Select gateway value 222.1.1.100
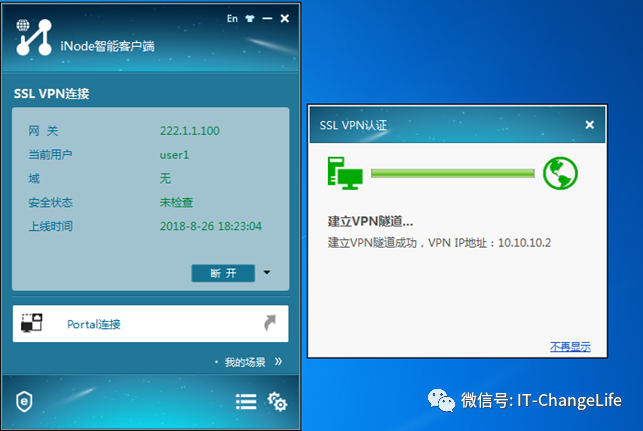This screenshot has width=643, height=431. (189, 131)
